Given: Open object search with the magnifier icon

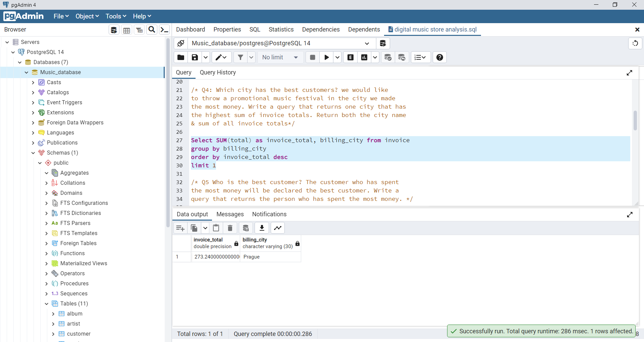Looking at the screenshot, I should [x=152, y=30].
